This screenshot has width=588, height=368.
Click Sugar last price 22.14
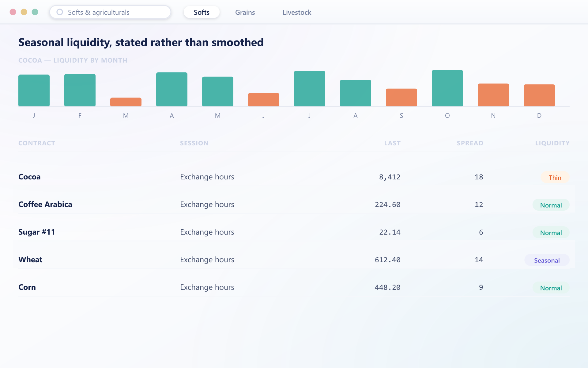(390, 232)
